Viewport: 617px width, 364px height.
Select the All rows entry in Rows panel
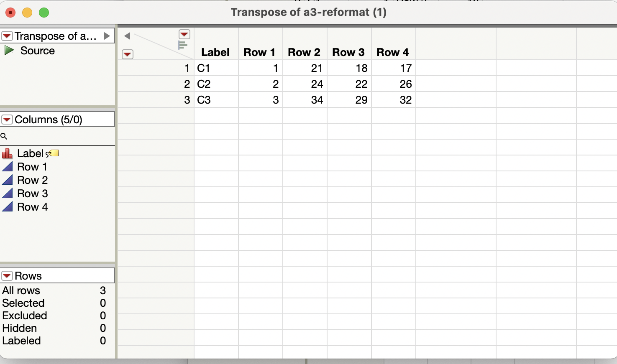click(21, 290)
